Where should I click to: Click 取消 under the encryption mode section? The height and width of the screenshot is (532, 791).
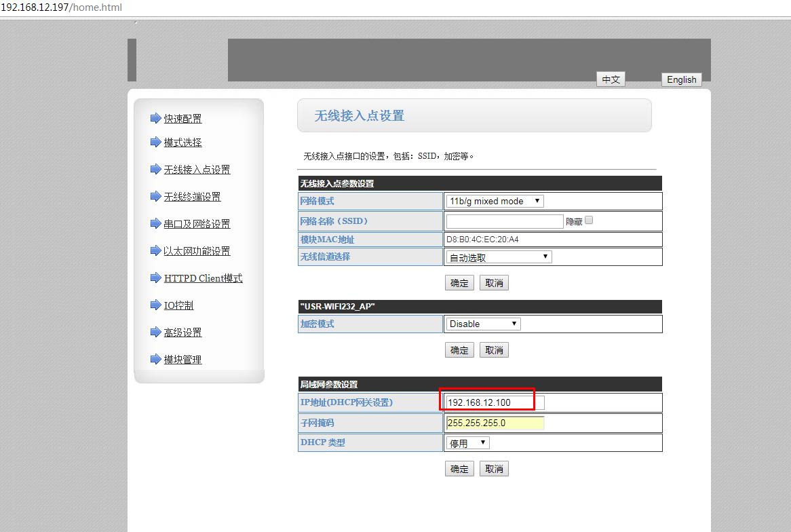pos(494,350)
